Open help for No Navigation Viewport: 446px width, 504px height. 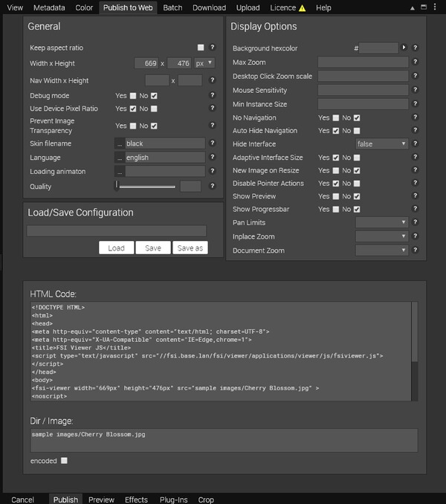[x=416, y=117]
